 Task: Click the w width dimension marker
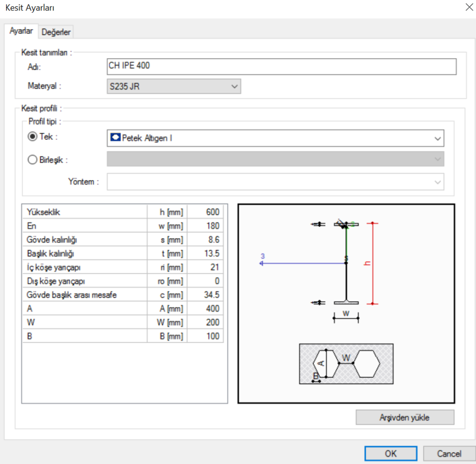pos(346,317)
